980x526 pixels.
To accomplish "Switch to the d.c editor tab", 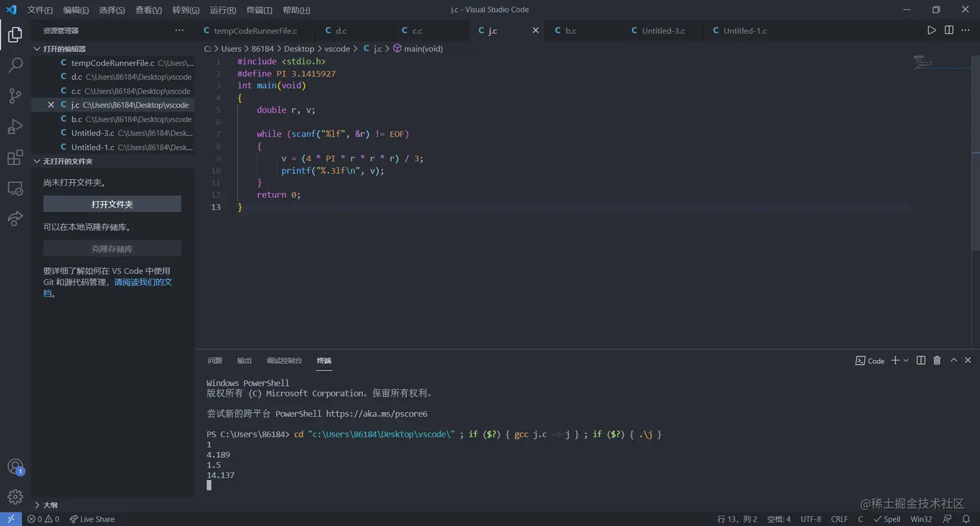I will [x=353, y=30].
